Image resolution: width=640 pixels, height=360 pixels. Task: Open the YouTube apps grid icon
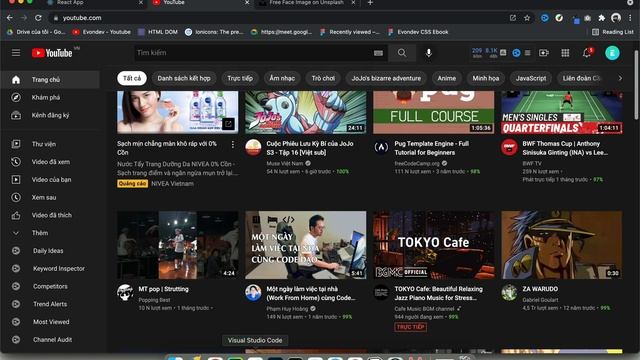[565, 53]
